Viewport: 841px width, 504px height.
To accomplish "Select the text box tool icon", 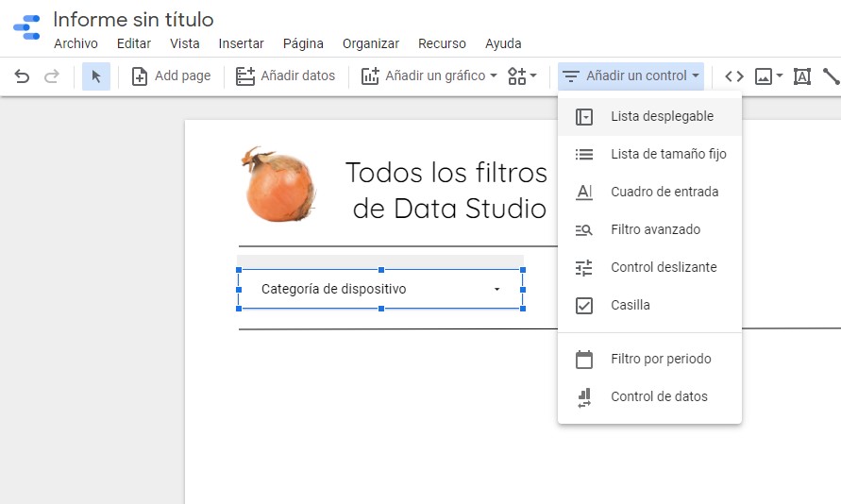I will click(802, 76).
